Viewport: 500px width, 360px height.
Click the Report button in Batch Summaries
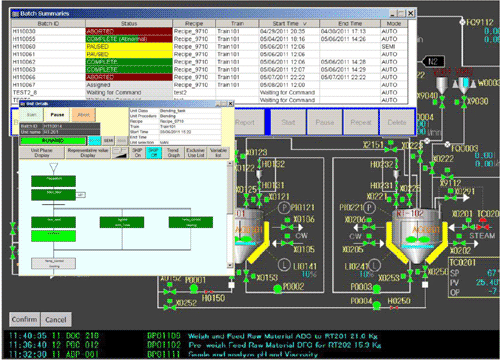point(248,122)
